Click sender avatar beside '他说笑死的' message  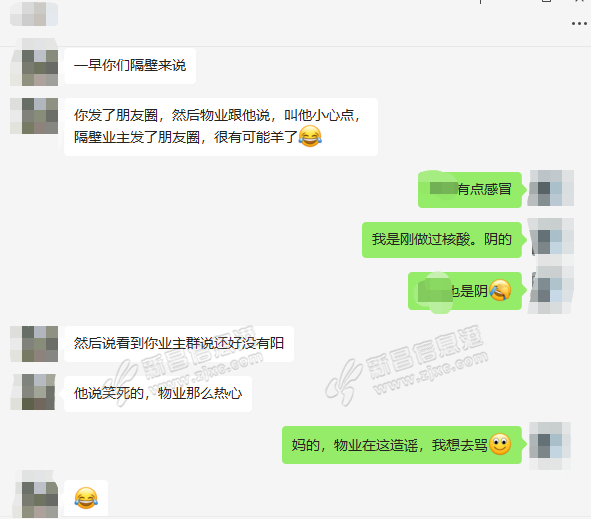coord(33,392)
